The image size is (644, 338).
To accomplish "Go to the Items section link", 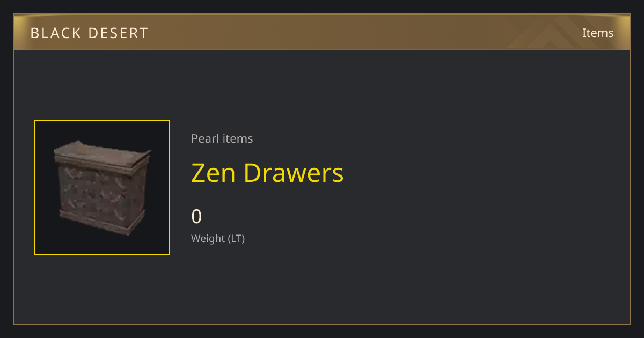I will 598,33.
